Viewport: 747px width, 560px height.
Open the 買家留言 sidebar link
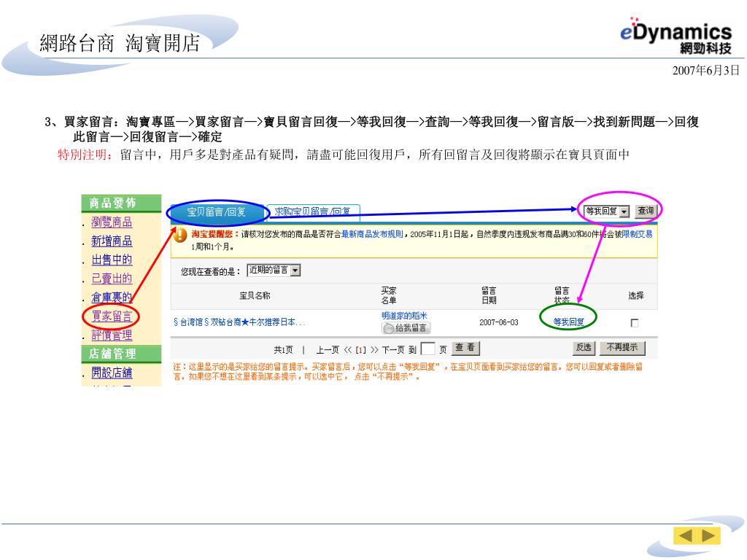(112, 316)
